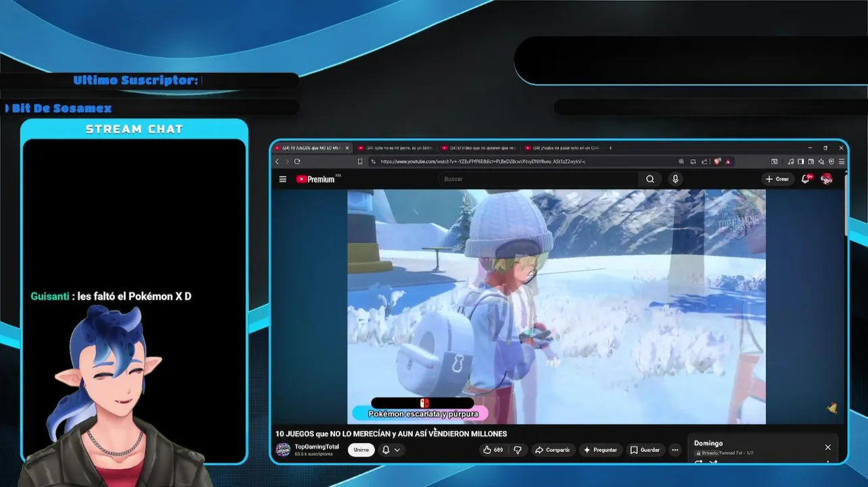
Task: Click the video player to pause
Action: pyautogui.click(x=556, y=306)
